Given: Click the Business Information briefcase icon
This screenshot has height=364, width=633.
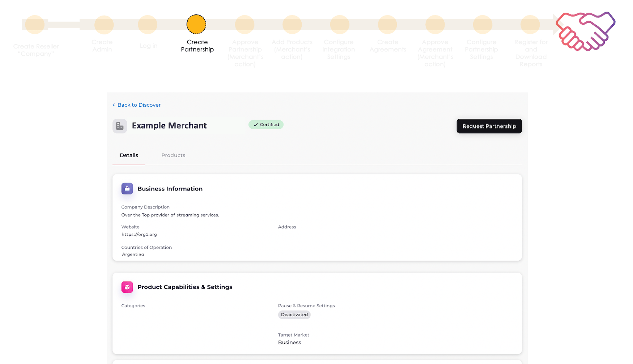Looking at the screenshot, I should click(x=127, y=189).
